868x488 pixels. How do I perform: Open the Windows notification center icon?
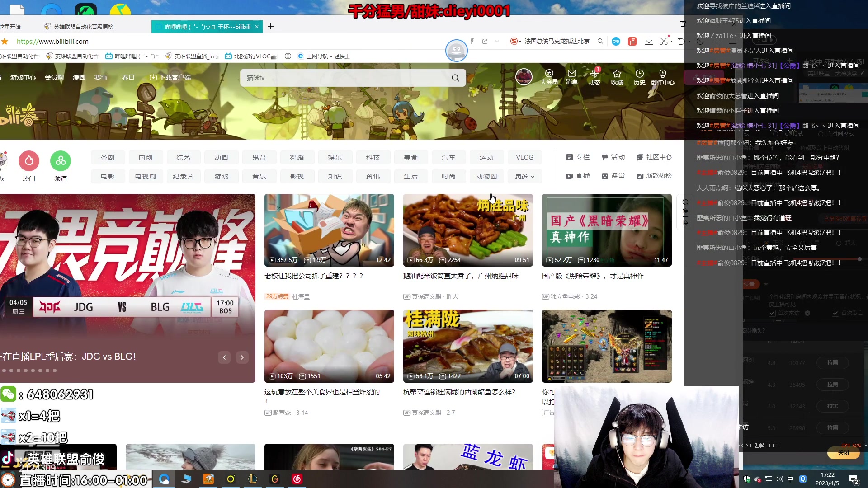[x=854, y=479]
